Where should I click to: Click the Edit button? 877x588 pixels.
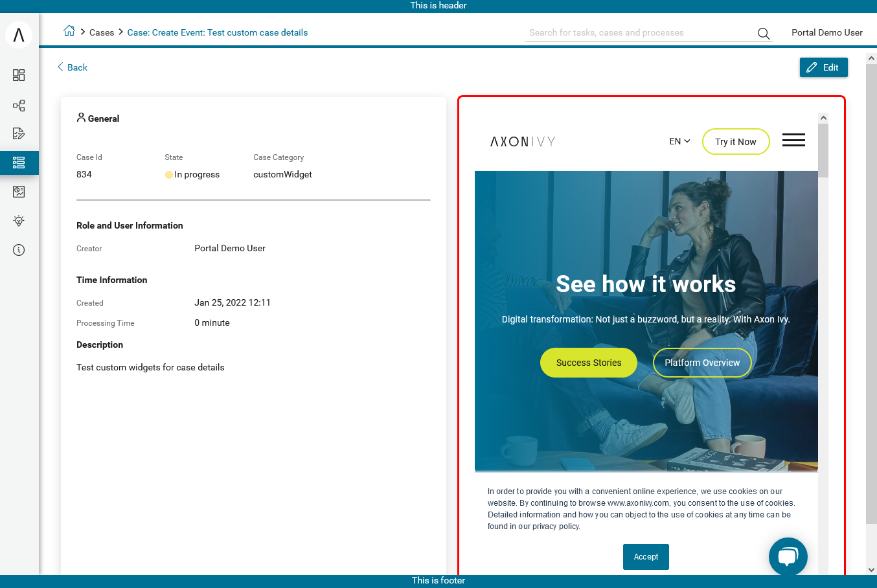pos(824,67)
